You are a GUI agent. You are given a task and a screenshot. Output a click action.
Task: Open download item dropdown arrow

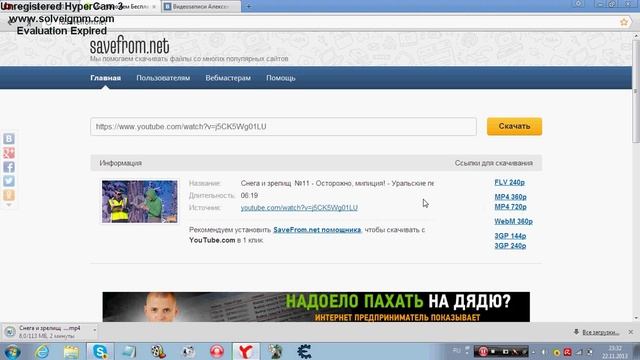[x=94, y=330]
